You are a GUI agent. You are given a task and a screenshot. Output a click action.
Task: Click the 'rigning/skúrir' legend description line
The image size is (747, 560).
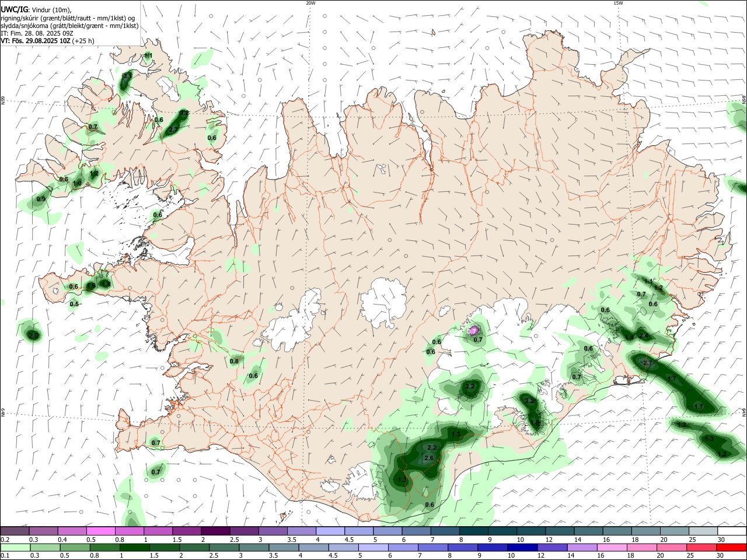tap(69, 18)
